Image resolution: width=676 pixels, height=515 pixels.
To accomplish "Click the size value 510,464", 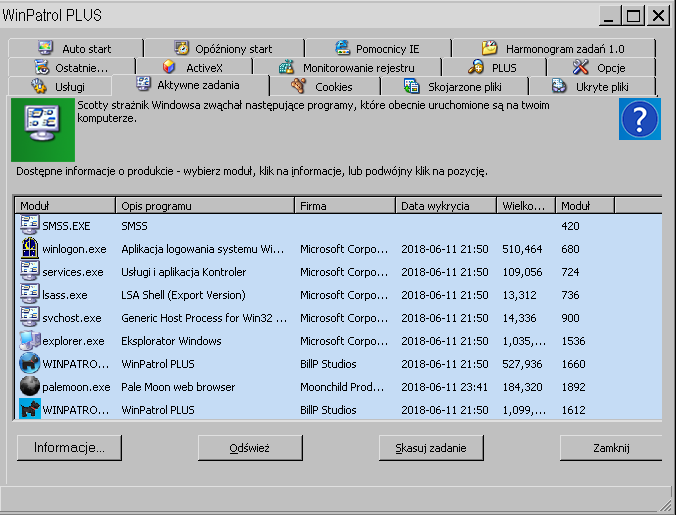I will click(x=522, y=249).
